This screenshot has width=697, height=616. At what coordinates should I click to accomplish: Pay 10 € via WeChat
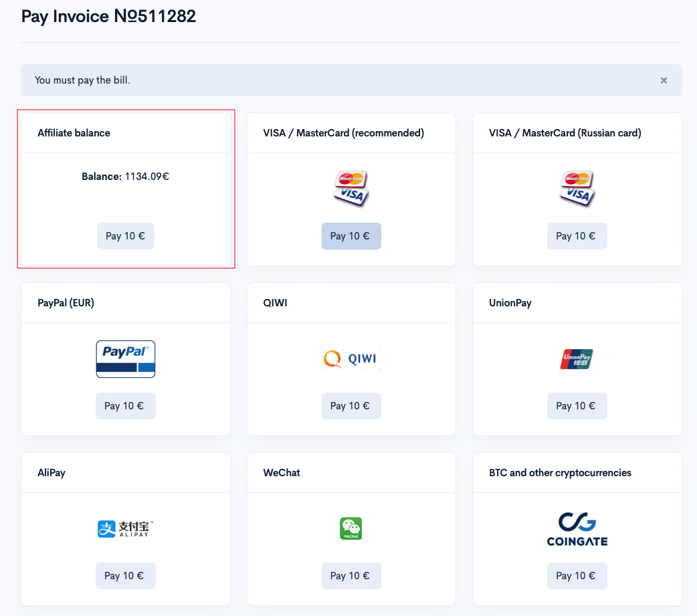coord(351,576)
